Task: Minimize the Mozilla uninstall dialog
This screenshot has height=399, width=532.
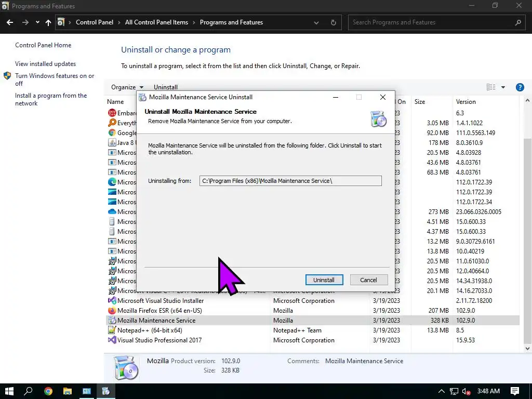Action: (x=336, y=97)
